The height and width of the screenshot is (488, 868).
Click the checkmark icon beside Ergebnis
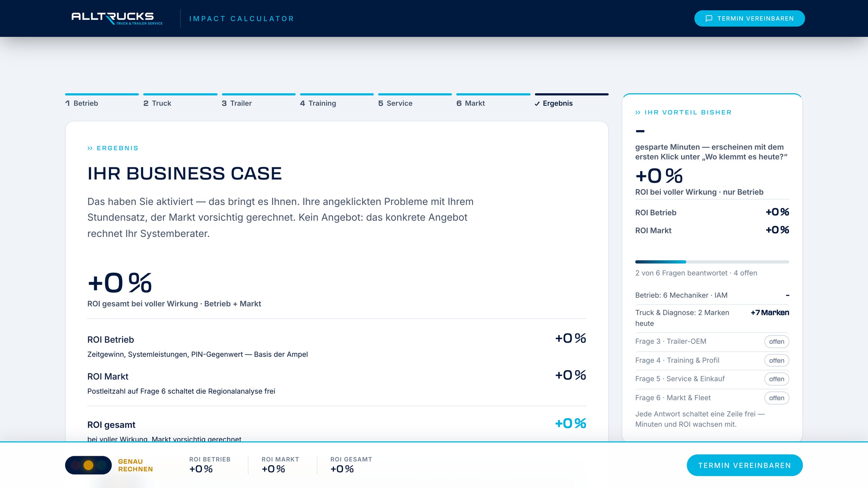coord(537,104)
